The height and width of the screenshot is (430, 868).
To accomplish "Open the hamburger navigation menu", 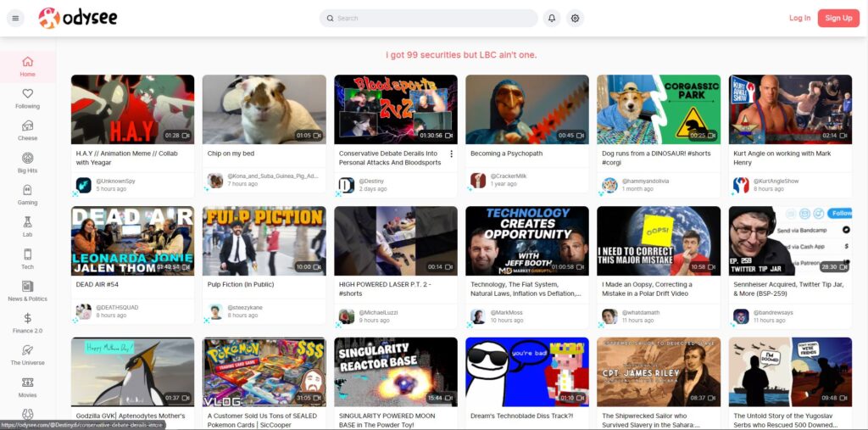I will click(15, 19).
